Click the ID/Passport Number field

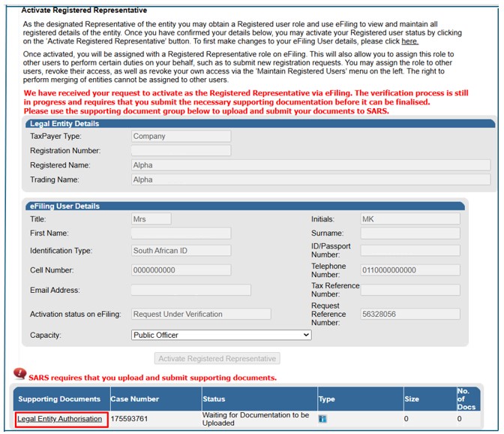(410, 251)
